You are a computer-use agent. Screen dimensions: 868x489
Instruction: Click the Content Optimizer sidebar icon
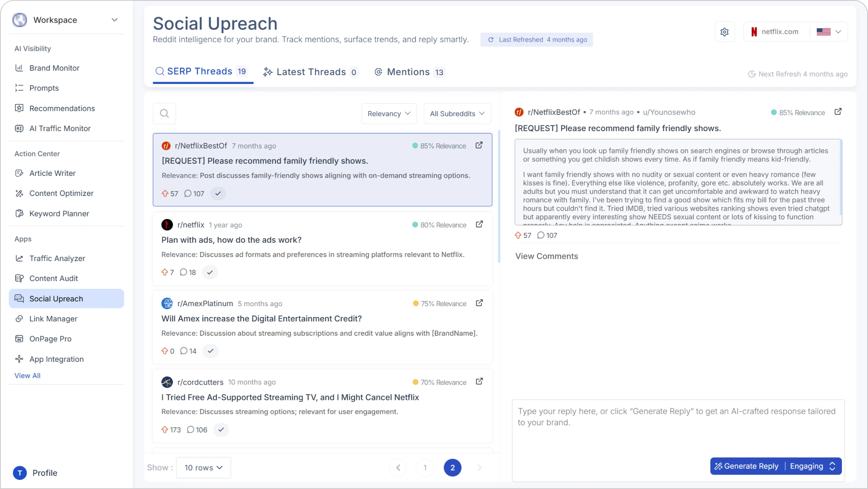pos(19,193)
